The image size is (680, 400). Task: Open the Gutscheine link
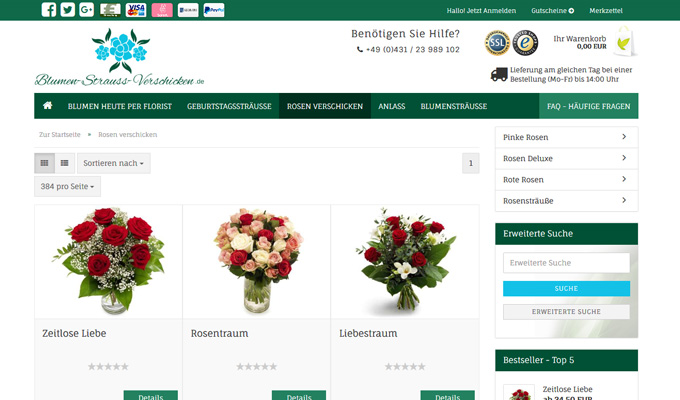(x=549, y=11)
